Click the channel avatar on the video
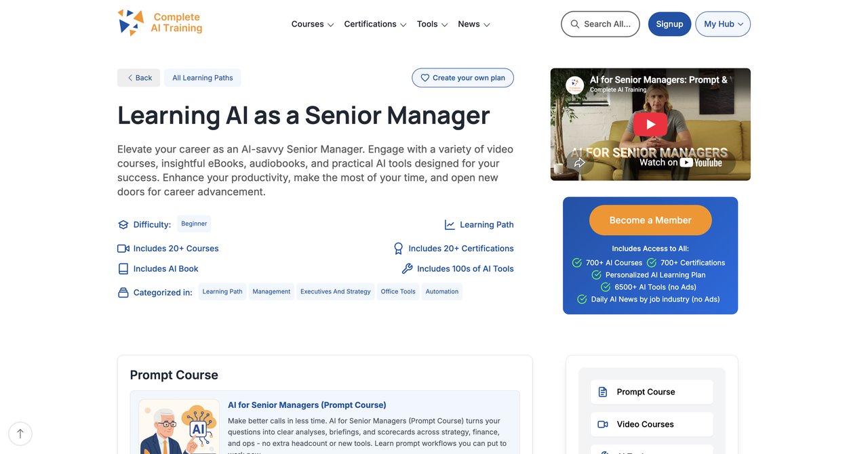 [575, 85]
